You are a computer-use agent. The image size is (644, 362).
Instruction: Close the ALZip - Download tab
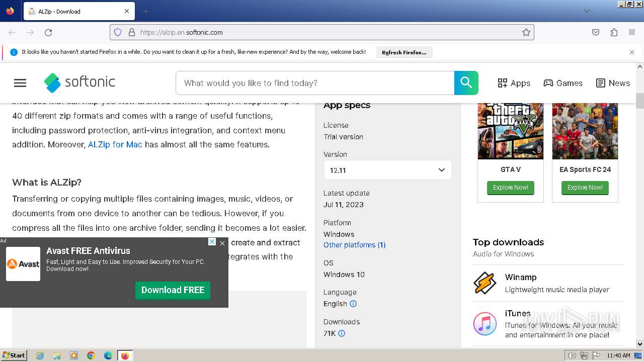127,11
